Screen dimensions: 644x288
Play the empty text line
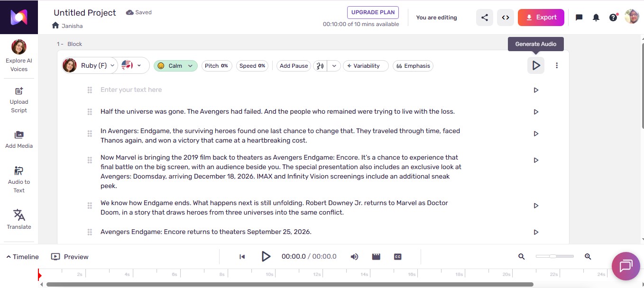[536, 90]
